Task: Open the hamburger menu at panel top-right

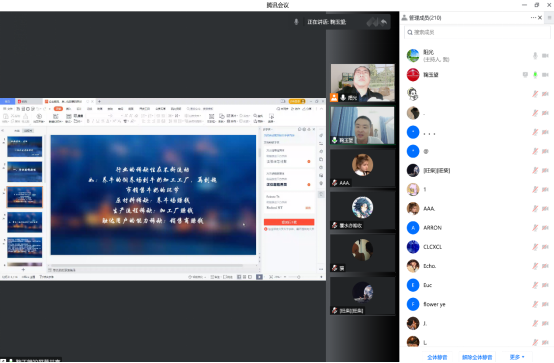Action: 549,17
